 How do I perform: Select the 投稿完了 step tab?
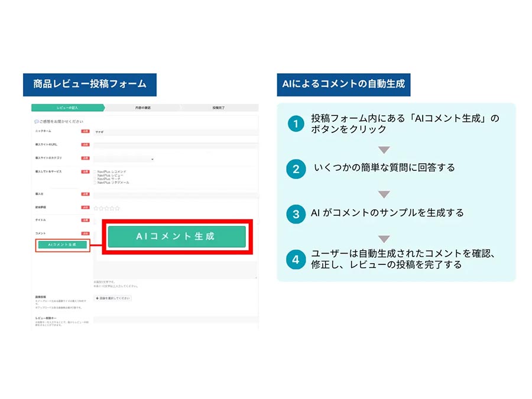click(219, 108)
